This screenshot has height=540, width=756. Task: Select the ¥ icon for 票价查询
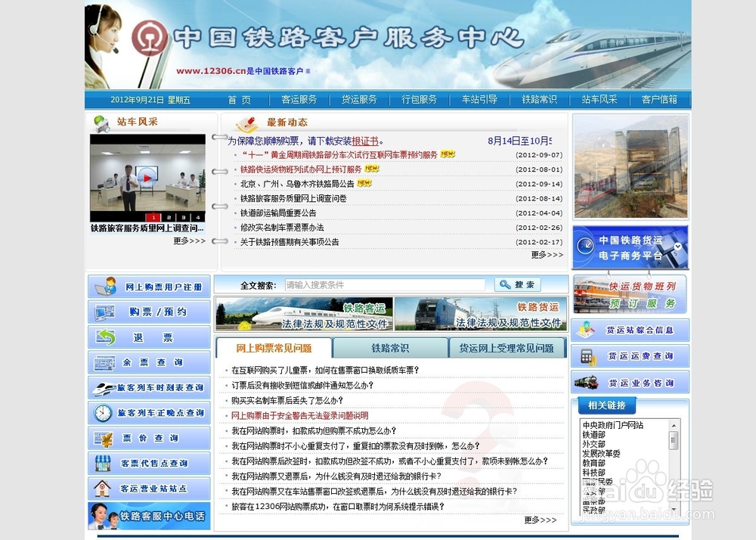click(x=102, y=439)
